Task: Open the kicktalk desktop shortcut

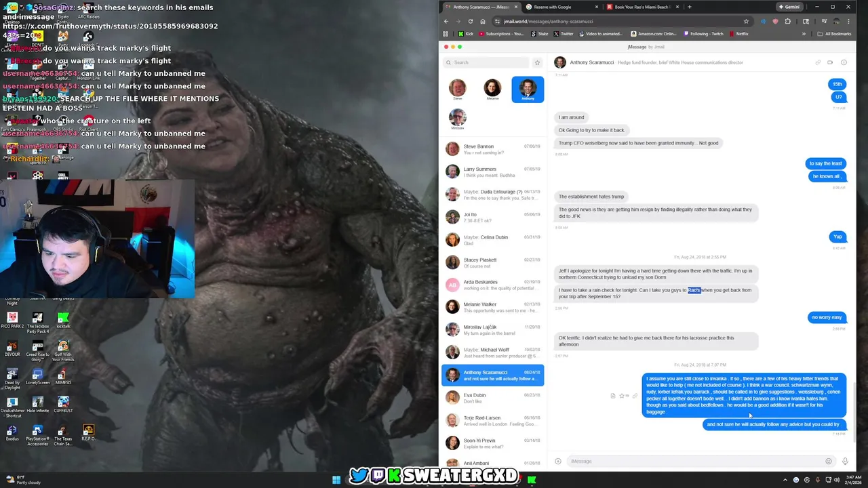Action: pos(63,321)
